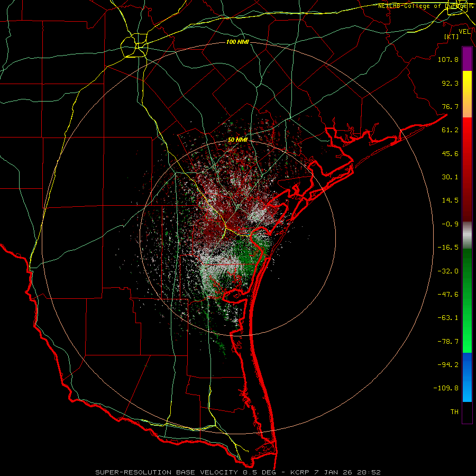The width and height of the screenshot is (476, 476).
Task: Pick the red segment of the velocity scale
Action: pyautogui.click(x=467, y=169)
